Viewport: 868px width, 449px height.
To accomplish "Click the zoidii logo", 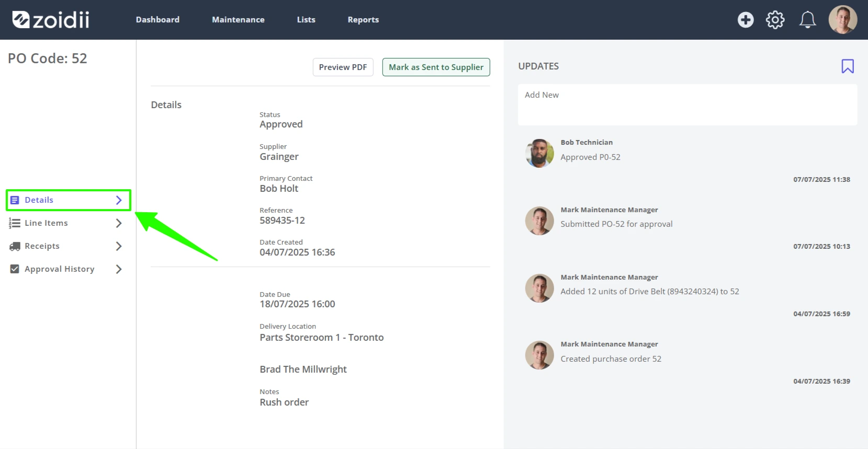I will point(51,20).
